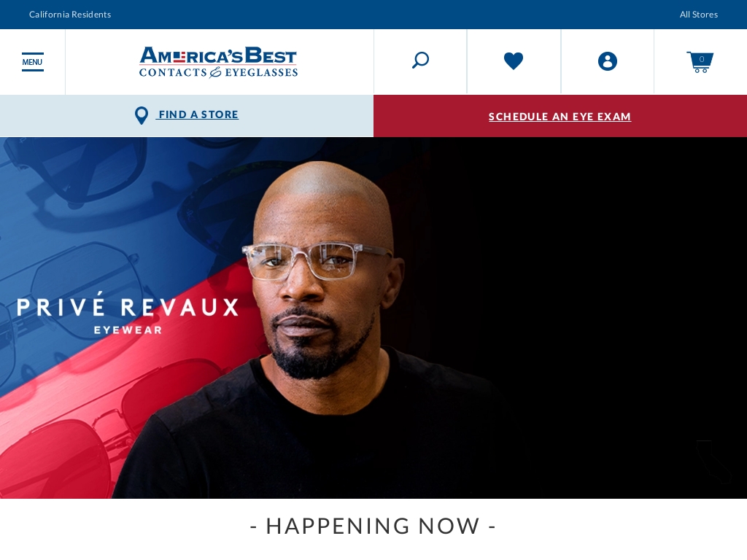Click the Contacts & Eyeglasses tagline
Screen dimensions: 747x560
click(218, 72)
